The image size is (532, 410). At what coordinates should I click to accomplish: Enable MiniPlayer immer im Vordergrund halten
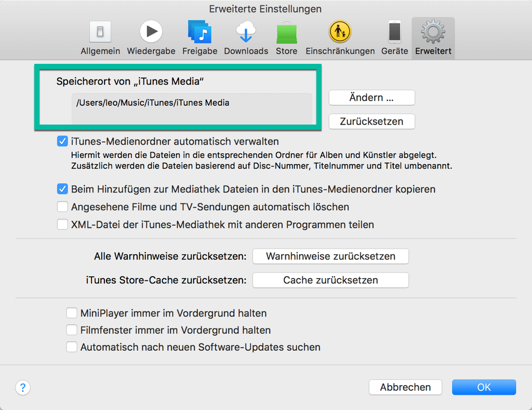pos(72,313)
